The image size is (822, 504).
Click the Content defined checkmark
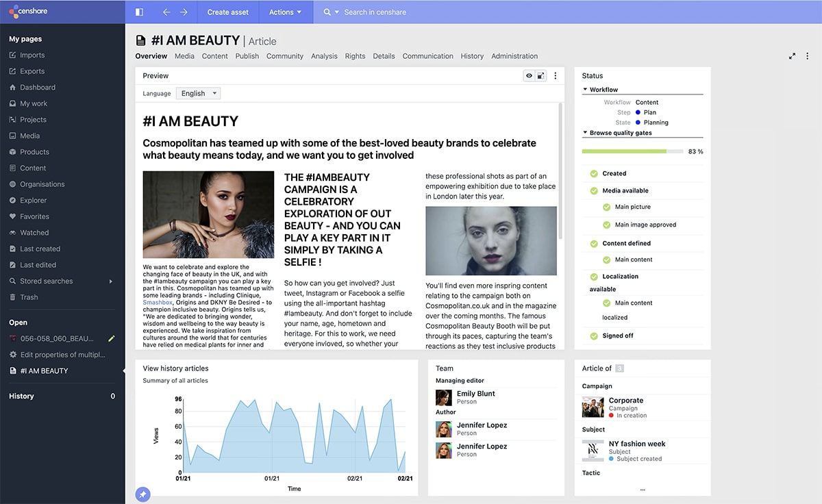tap(594, 244)
